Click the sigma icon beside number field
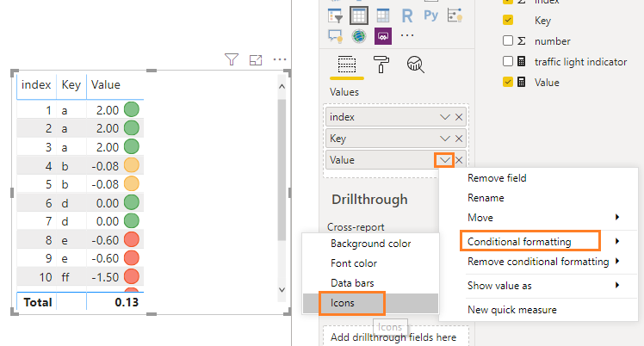 (x=521, y=41)
